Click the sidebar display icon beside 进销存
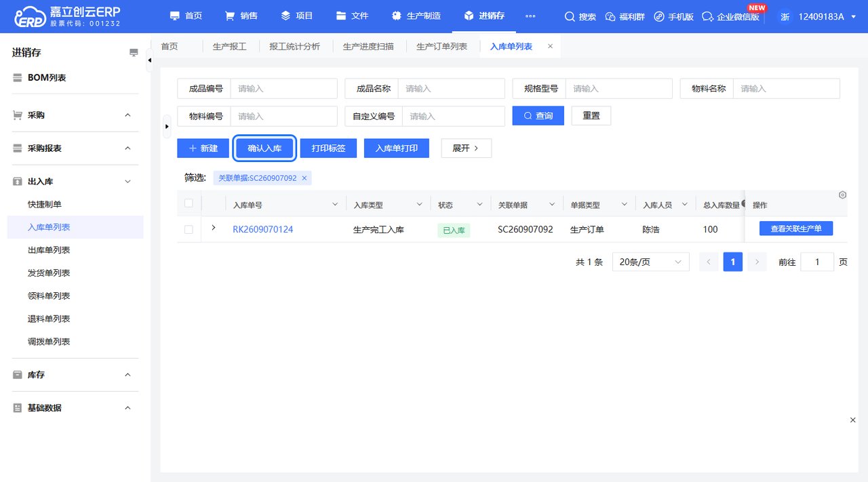The image size is (868, 482). (134, 53)
